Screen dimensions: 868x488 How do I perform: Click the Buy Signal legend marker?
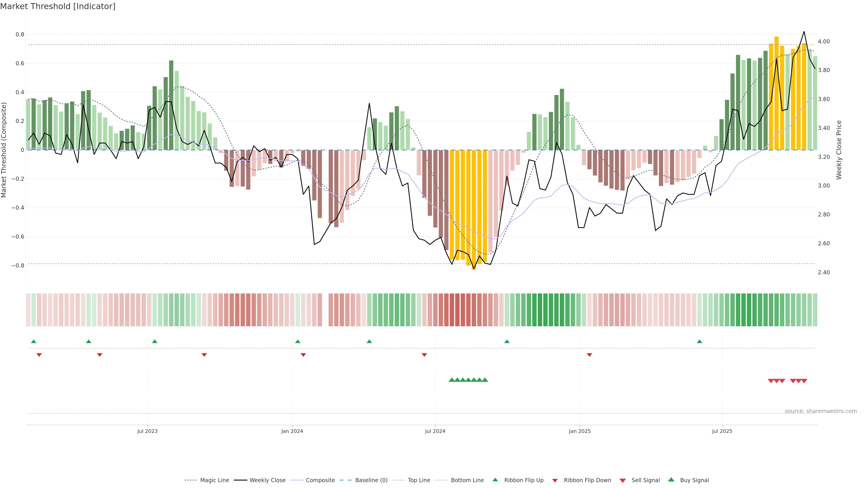click(x=671, y=480)
